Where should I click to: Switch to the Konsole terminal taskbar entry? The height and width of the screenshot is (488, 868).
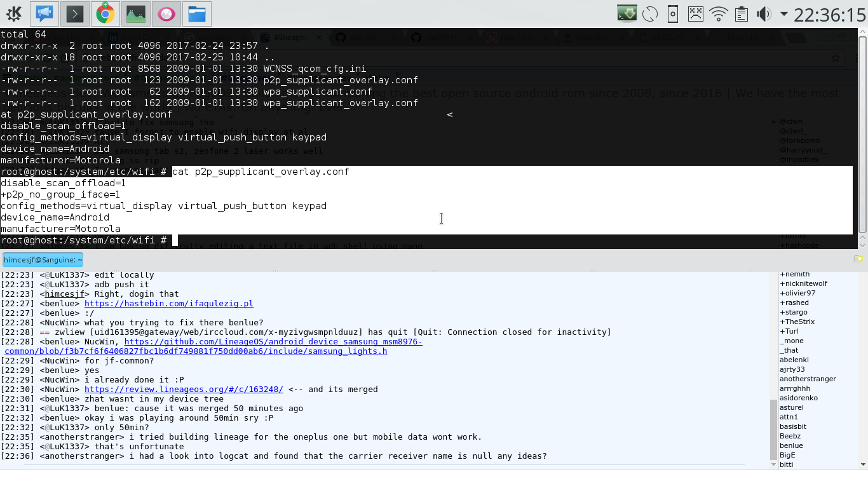[74, 13]
